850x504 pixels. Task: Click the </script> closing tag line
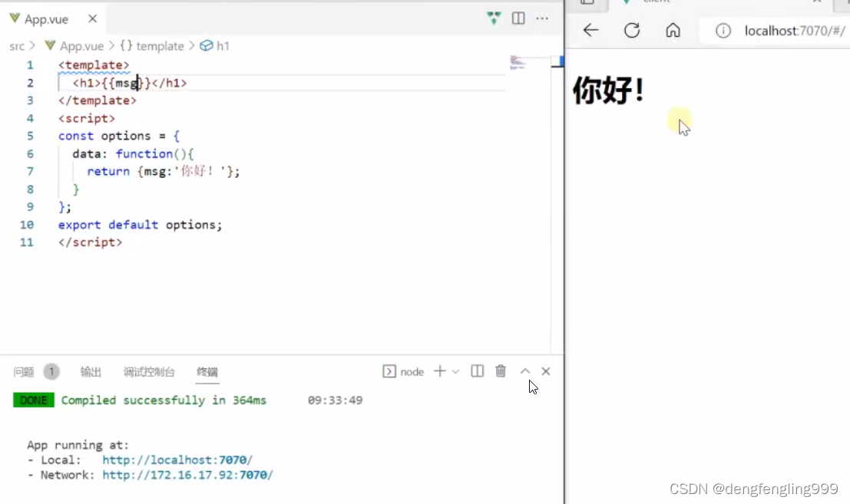pyautogui.click(x=90, y=242)
